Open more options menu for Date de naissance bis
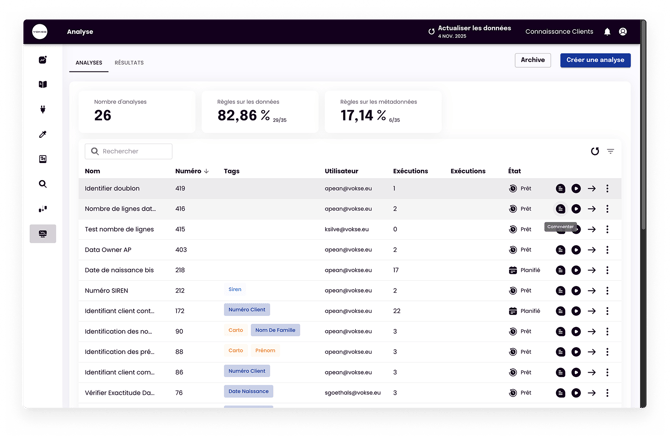The height and width of the screenshot is (436, 670). click(x=607, y=270)
